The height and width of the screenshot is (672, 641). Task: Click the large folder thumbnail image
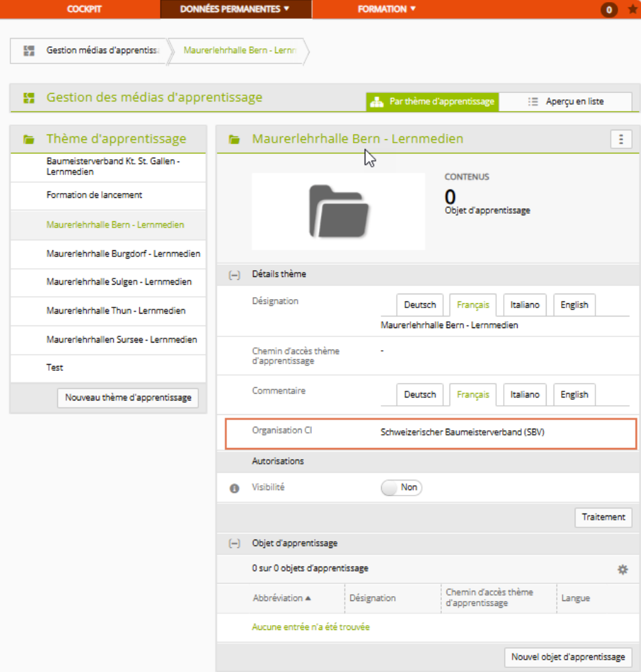(338, 212)
